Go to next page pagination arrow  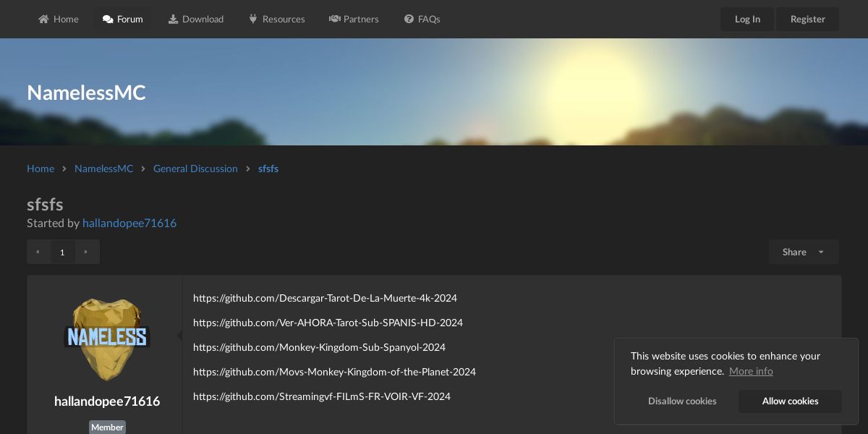click(87, 252)
